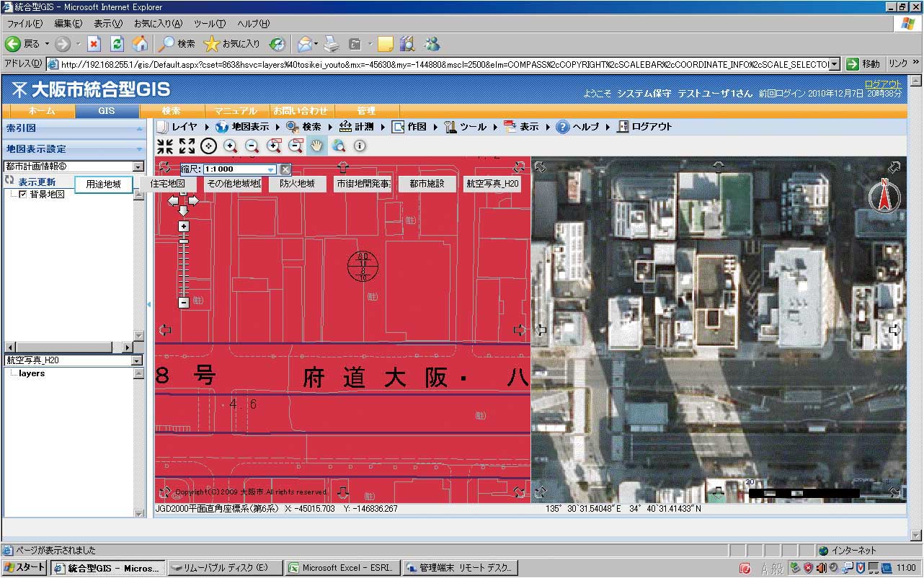The height and width of the screenshot is (578, 924).
Task: Collapse the 索引図 panel
Action: pyautogui.click(x=139, y=128)
